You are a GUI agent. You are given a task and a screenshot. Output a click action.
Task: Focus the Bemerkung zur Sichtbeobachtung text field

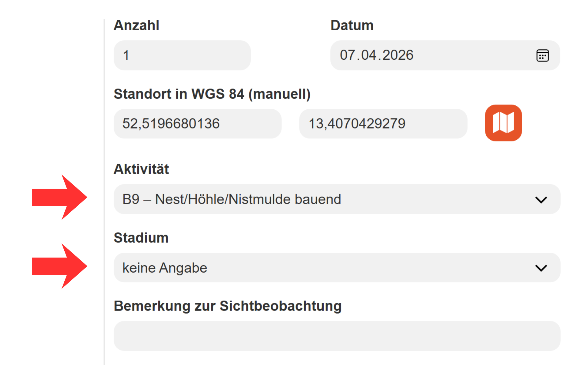[x=337, y=336]
